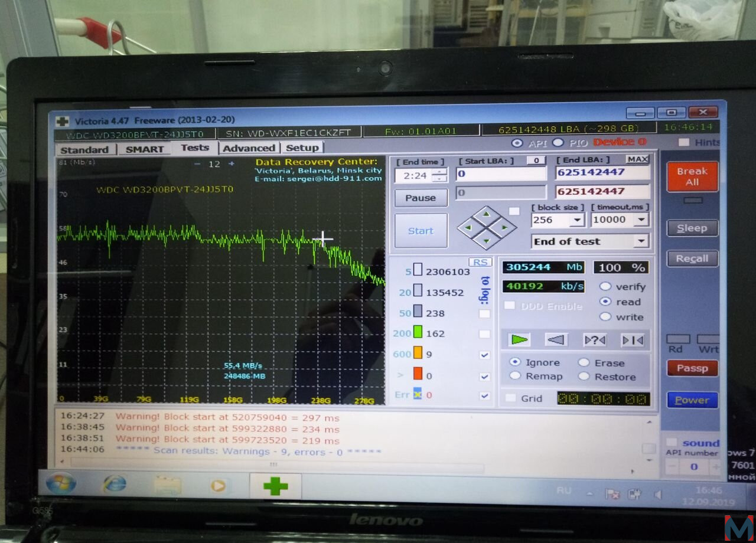This screenshot has width=756, height=543.
Task: Toggle the Grid checkbox
Action: (511, 398)
